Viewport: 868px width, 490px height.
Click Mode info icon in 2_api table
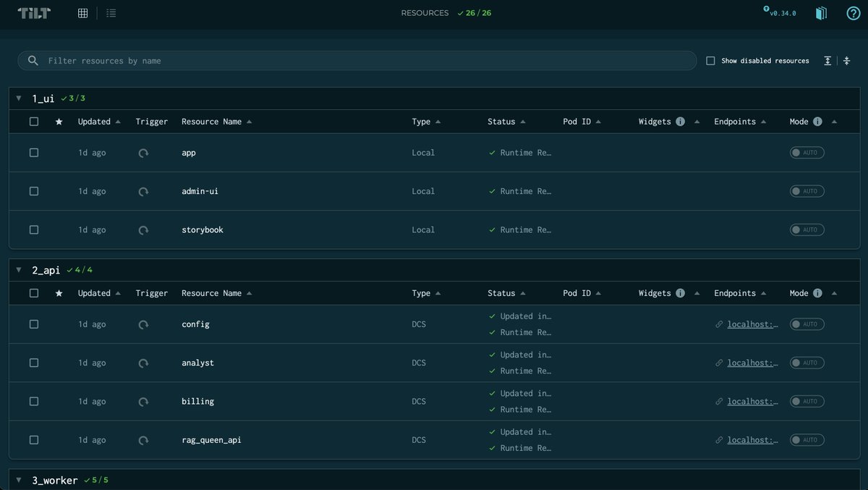[817, 293]
